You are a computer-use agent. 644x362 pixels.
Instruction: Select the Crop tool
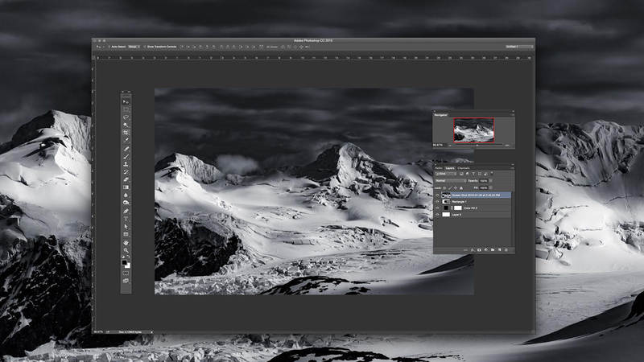tap(126, 133)
